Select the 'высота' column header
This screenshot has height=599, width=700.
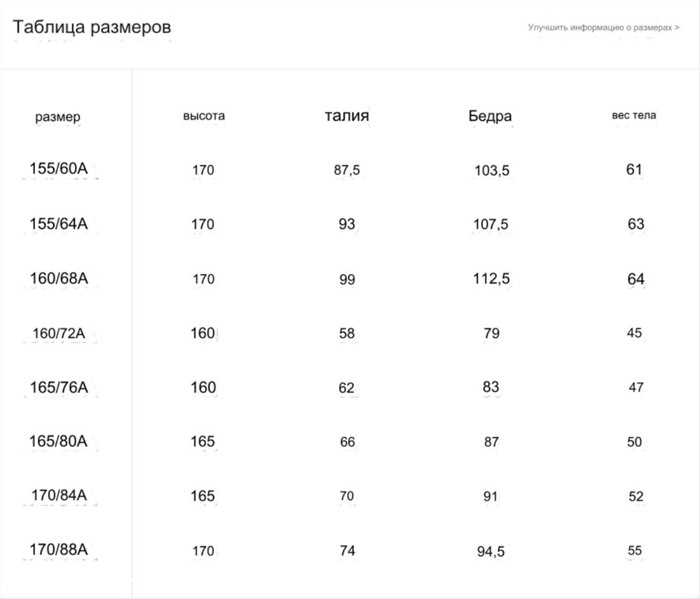[204, 116]
